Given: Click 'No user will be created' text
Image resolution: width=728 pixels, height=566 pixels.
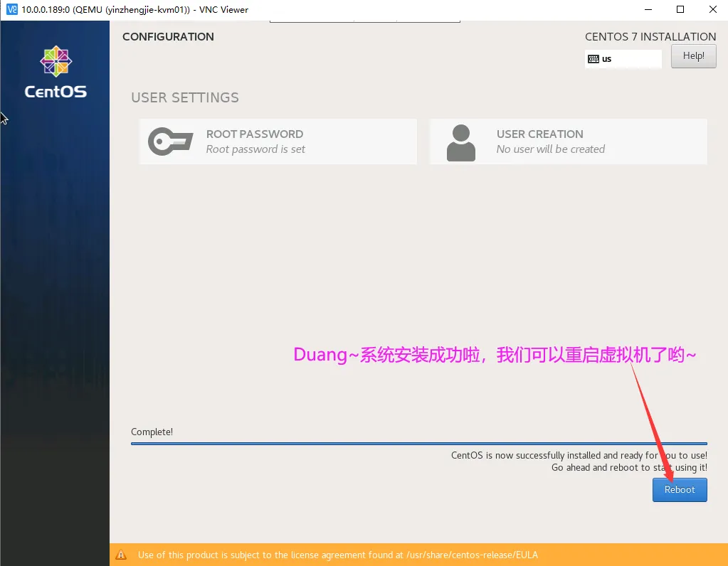Looking at the screenshot, I should pos(551,149).
